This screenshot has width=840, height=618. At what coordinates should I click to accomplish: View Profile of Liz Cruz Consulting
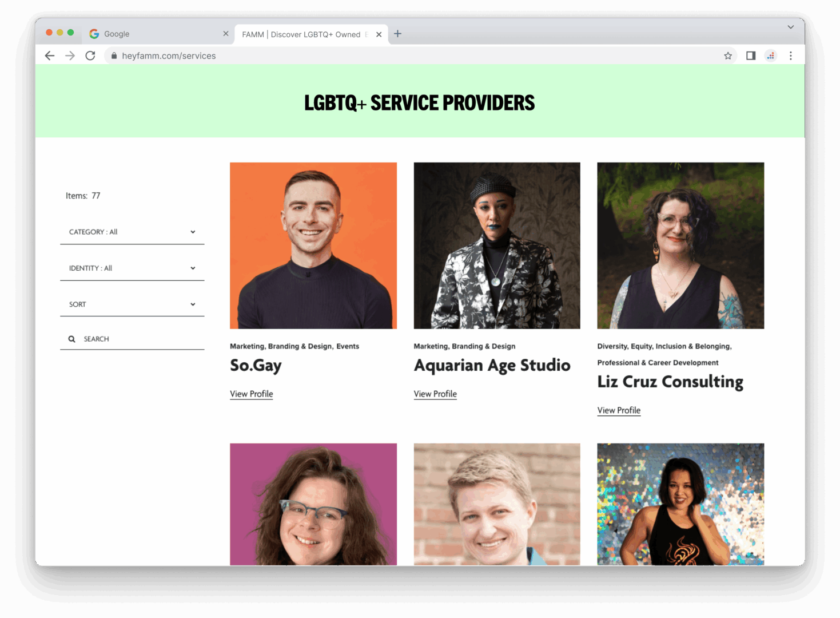[619, 410]
